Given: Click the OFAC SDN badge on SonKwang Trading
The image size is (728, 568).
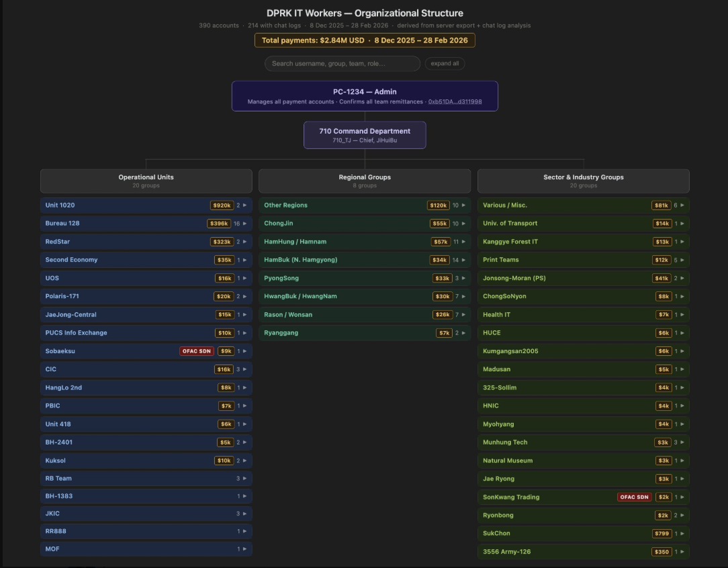Looking at the screenshot, I should [x=634, y=498].
